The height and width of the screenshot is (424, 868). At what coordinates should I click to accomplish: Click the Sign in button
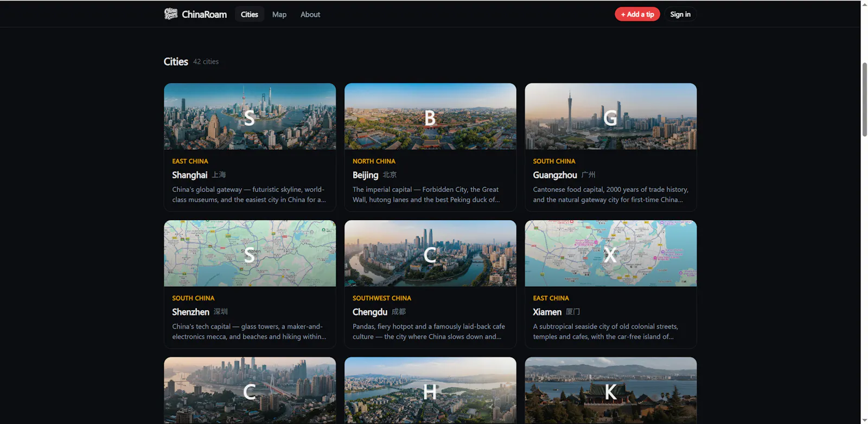[680, 15]
